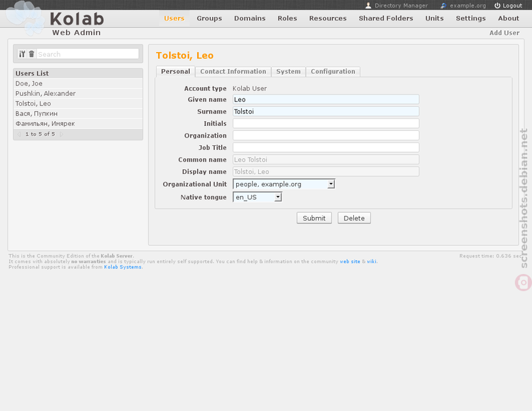
Task: Click the Search input field
Action: coord(88,54)
